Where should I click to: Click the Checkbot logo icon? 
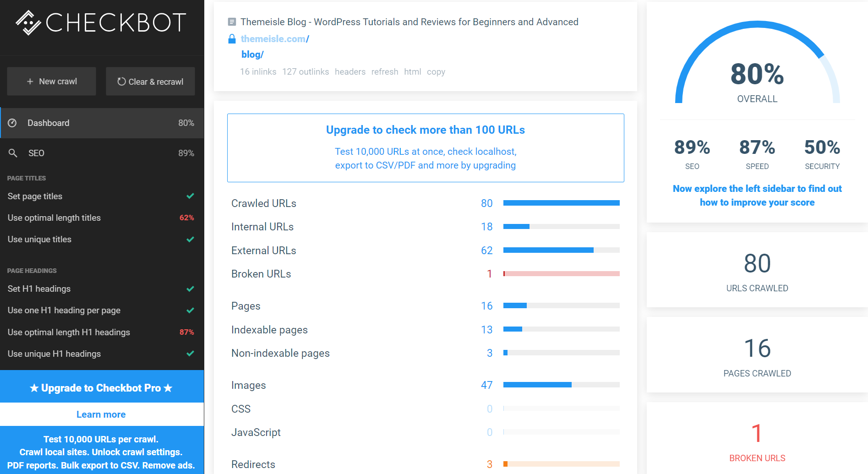click(27, 22)
